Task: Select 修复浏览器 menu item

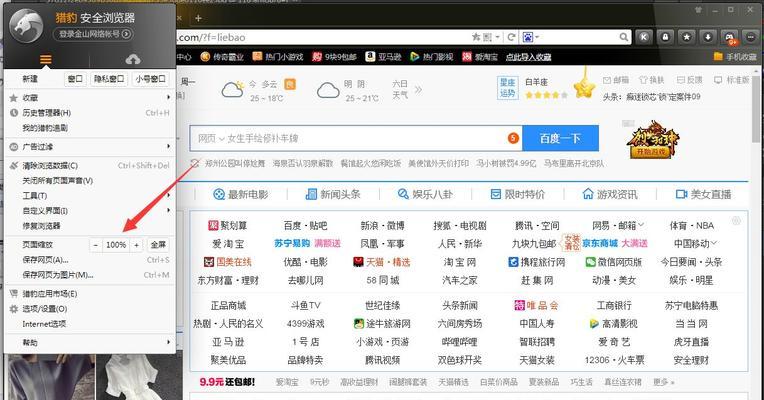Action: 90,226
